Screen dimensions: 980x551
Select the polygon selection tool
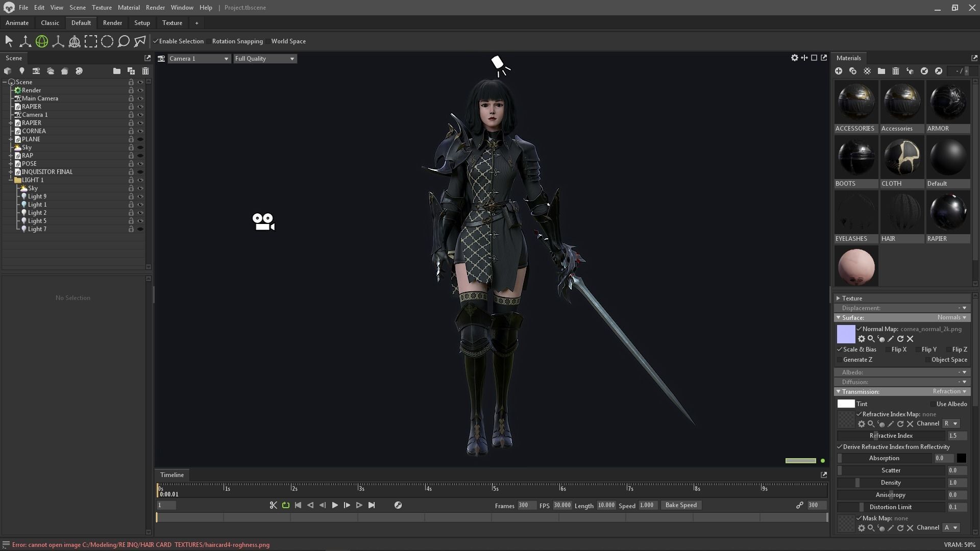click(x=140, y=41)
